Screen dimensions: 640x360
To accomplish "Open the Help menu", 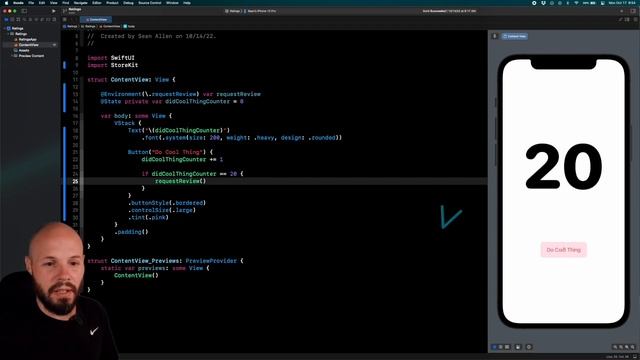I will 187,3.
